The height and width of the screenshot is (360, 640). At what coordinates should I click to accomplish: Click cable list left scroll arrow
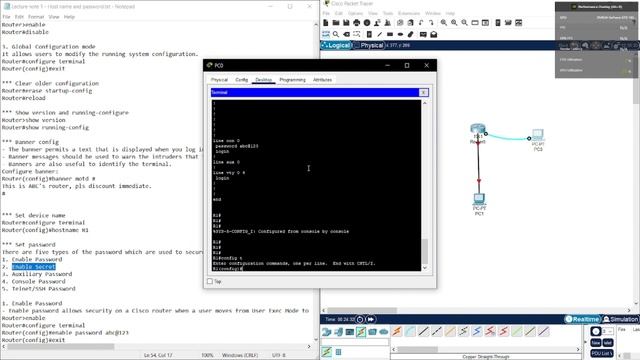[394, 349]
